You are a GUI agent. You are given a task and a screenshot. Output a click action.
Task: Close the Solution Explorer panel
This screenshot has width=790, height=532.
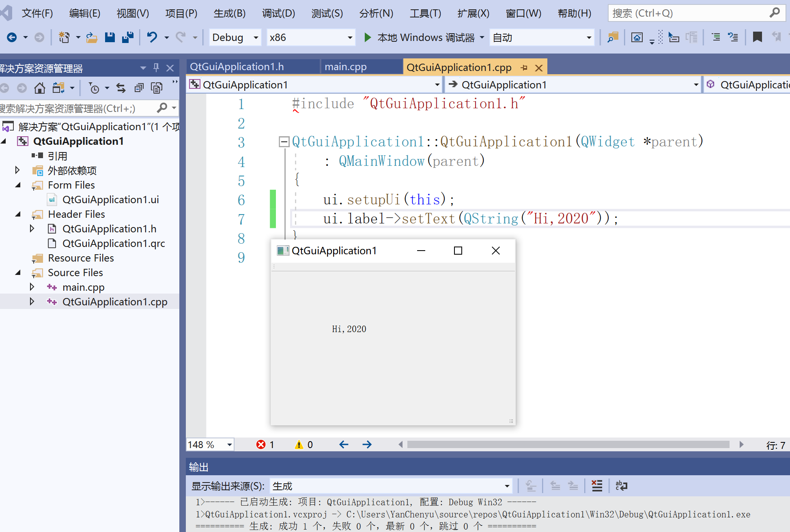(170, 68)
